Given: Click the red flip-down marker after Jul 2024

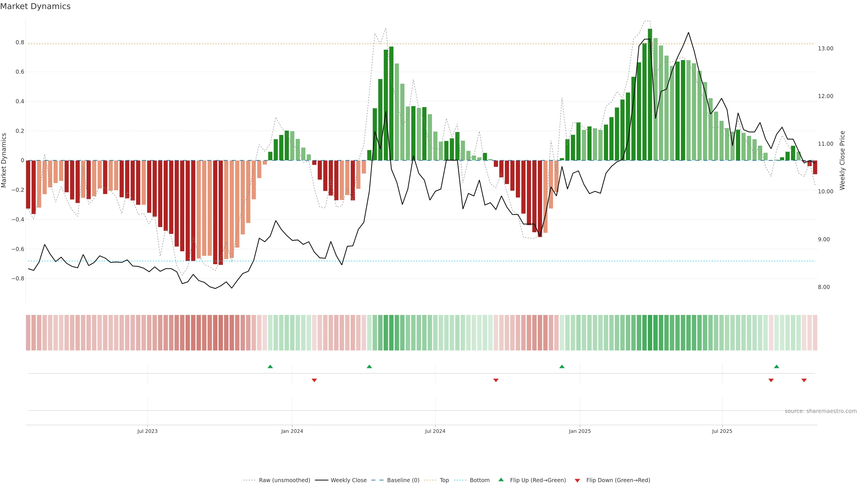Looking at the screenshot, I should click(x=496, y=380).
